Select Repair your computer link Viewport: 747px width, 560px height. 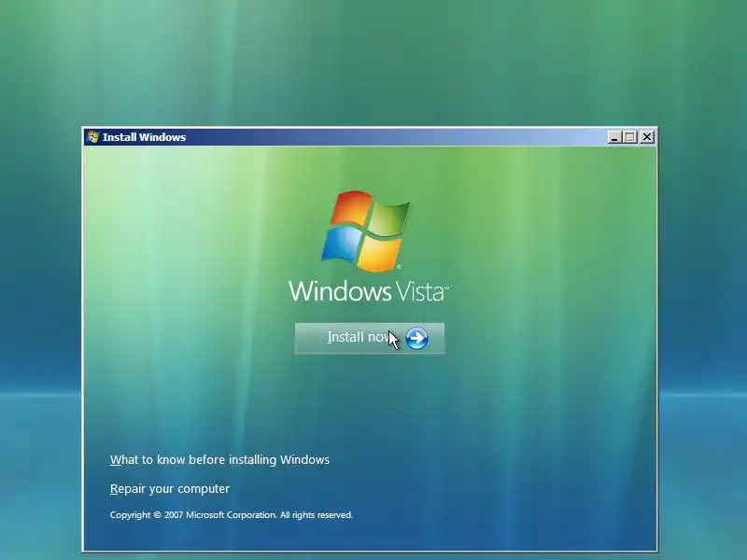tap(170, 489)
